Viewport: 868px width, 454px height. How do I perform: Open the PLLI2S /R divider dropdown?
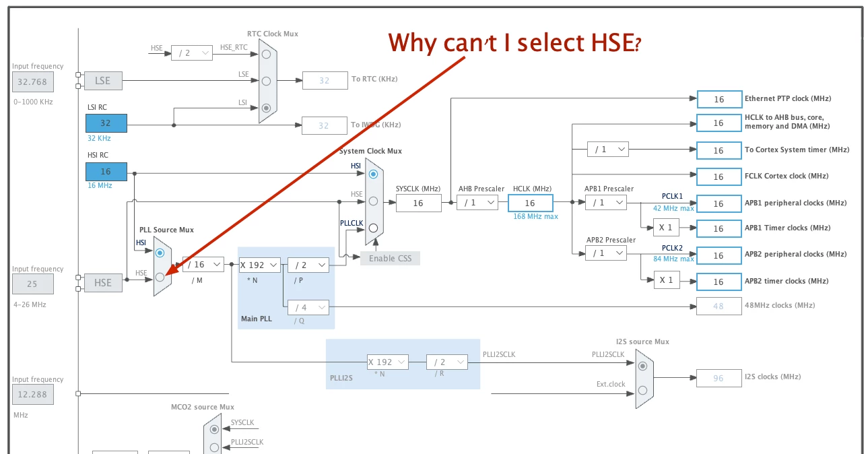[446, 362]
